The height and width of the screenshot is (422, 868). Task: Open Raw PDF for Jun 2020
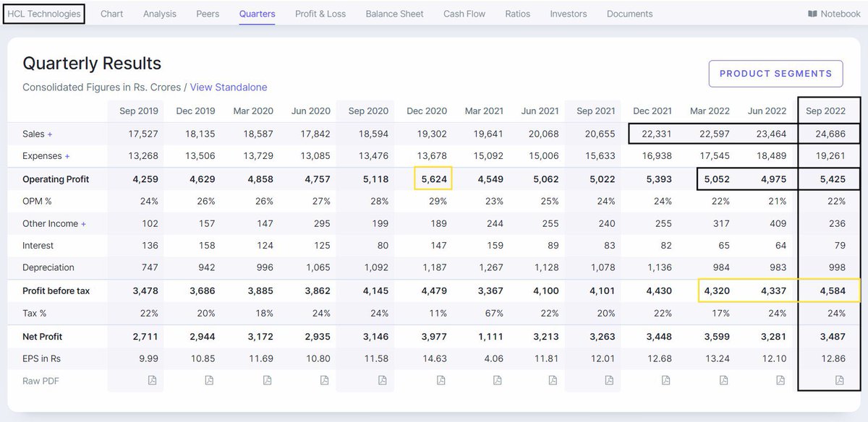(325, 380)
